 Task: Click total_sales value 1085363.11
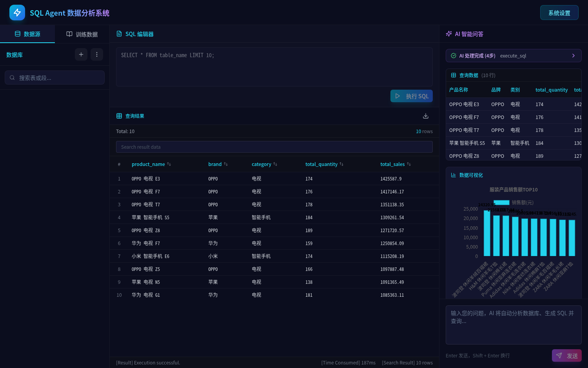(392, 295)
